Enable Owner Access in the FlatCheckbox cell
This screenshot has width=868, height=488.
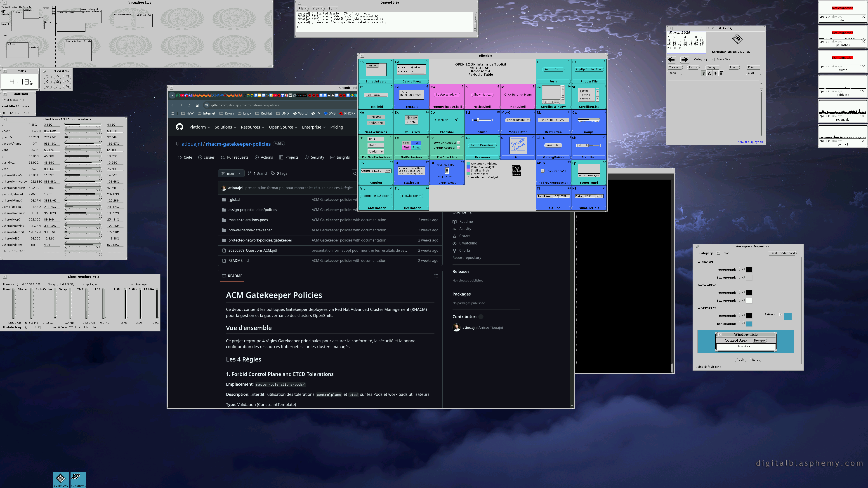tap(459, 143)
